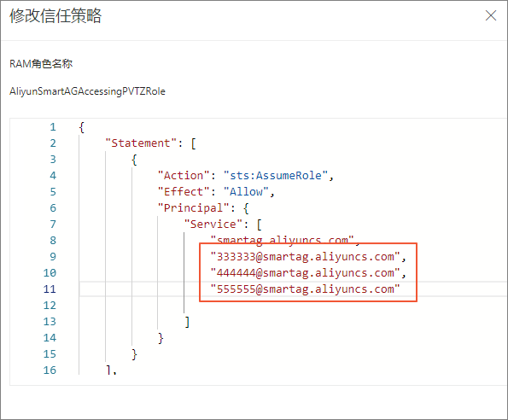Click line number 1 in the editor gutter
508x420 pixels.
pos(53,127)
